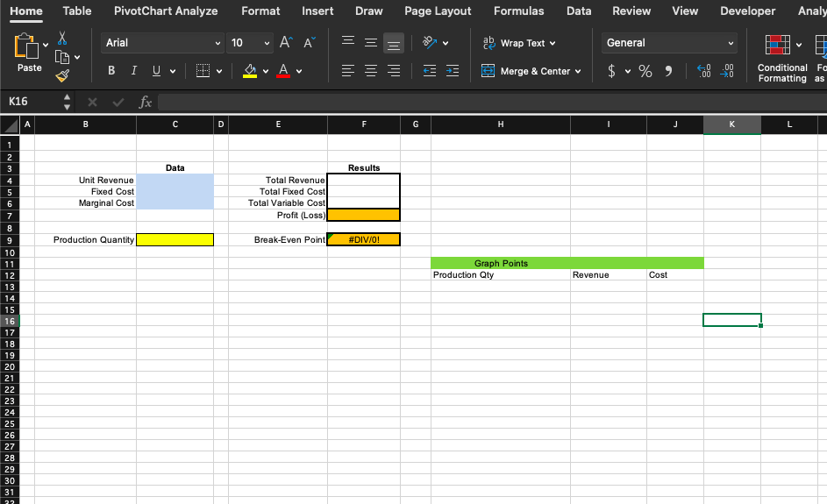Select column H header

point(501,124)
